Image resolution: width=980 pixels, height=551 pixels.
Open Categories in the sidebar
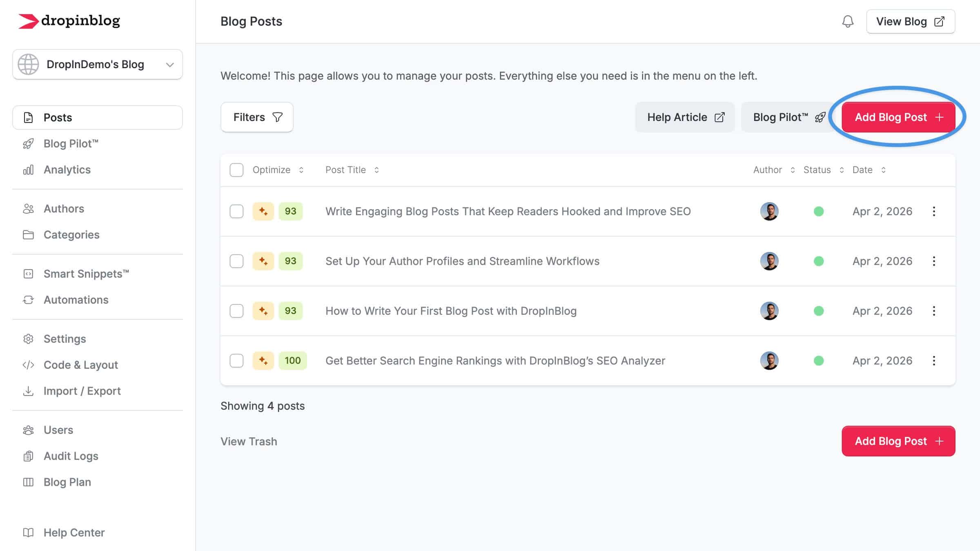71,235
